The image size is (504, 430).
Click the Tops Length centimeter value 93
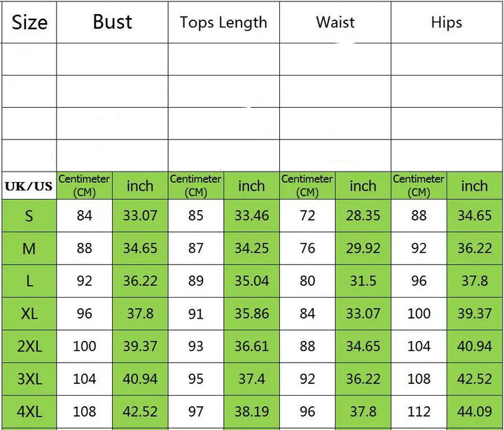(x=196, y=346)
